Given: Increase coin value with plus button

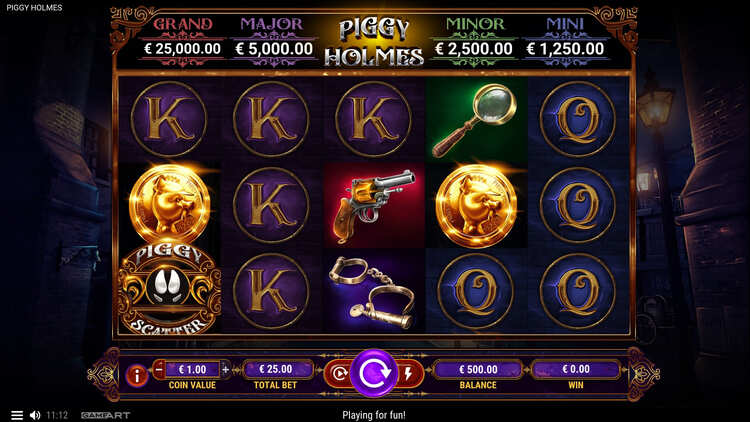Looking at the screenshot, I should (225, 369).
